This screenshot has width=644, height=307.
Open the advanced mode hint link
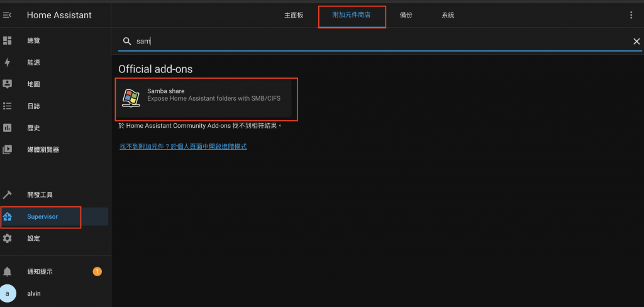pyautogui.click(x=183, y=147)
